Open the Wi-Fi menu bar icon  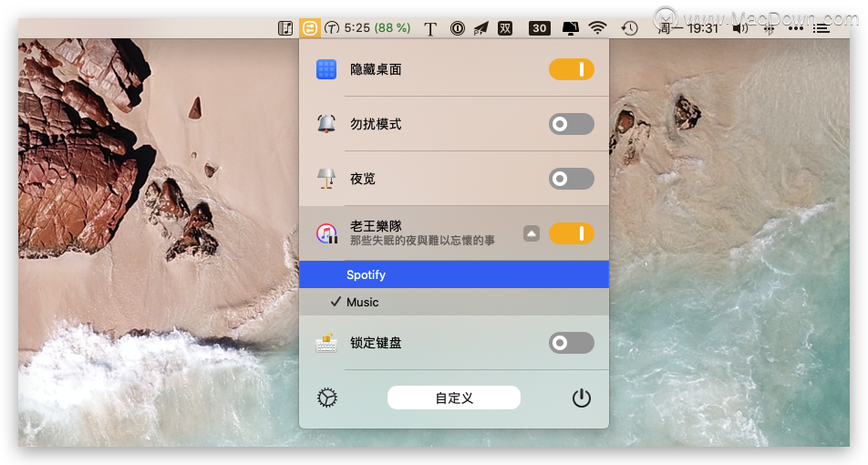597,27
